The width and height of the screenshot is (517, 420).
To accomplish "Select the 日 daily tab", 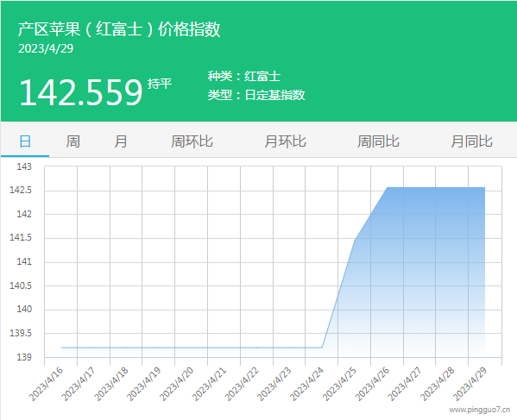I will (x=25, y=141).
